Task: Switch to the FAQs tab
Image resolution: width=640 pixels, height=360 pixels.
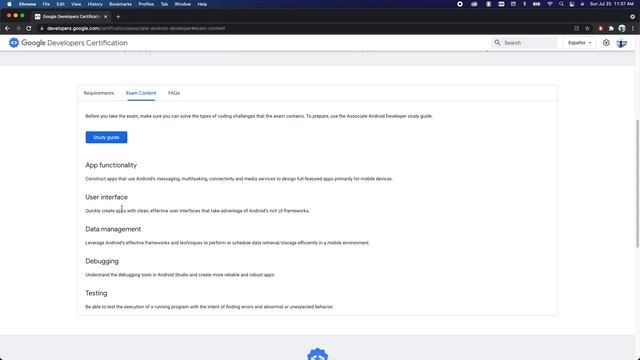Action: [174, 93]
